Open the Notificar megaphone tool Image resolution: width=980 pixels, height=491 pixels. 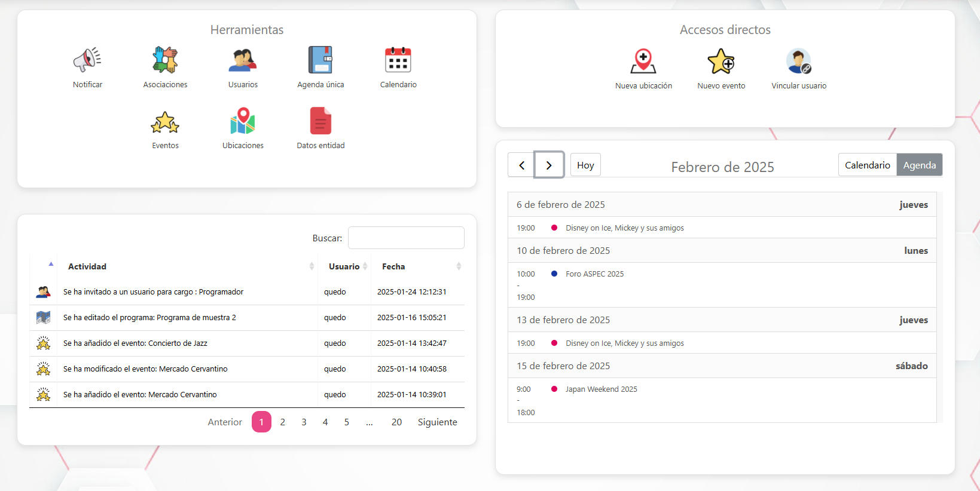[x=87, y=60]
